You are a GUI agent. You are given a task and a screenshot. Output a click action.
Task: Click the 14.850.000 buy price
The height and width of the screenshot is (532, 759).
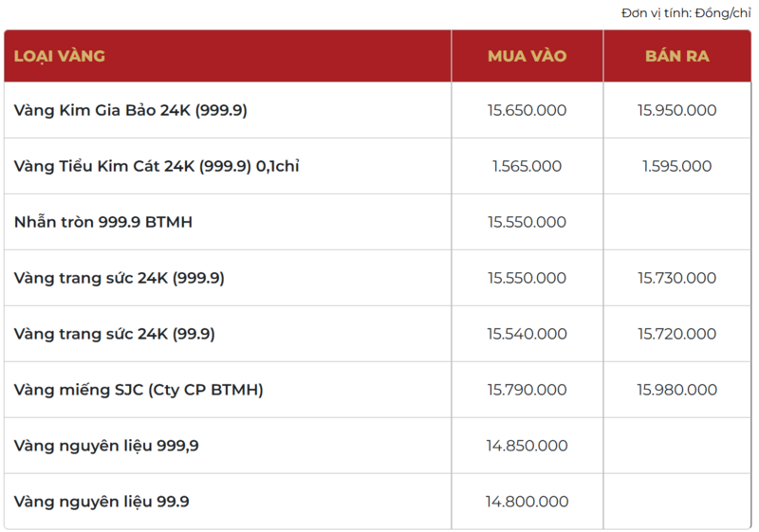[x=527, y=446]
